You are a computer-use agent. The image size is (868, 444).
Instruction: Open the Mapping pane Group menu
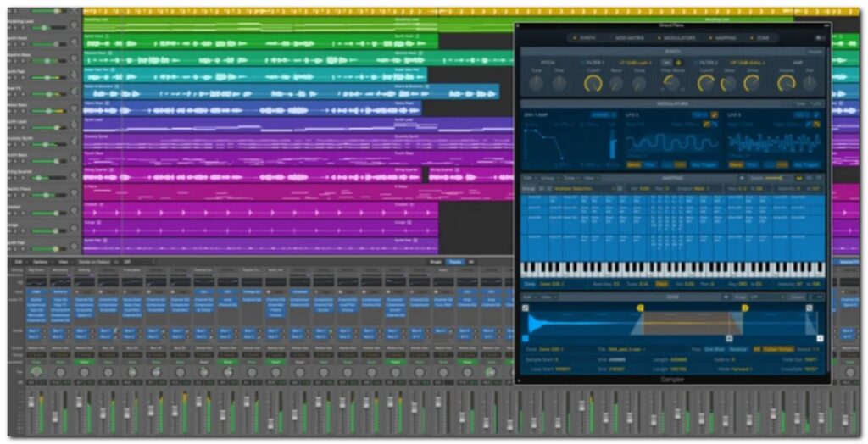coord(548,178)
